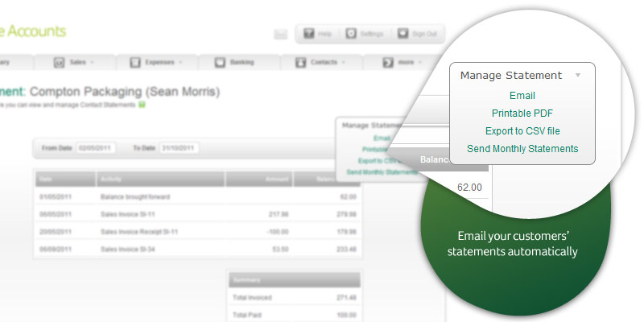Click the more tab arrow icon
The height and width of the screenshot is (322, 644).
pos(388,63)
